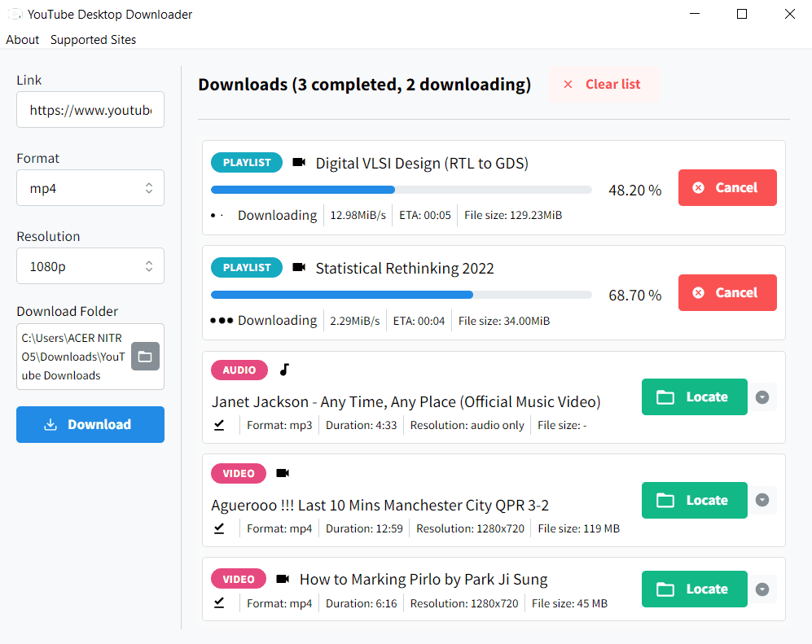Expand options arrow for Janet Jackson download
The width and height of the screenshot is (812, 644).
coord(762,397)
